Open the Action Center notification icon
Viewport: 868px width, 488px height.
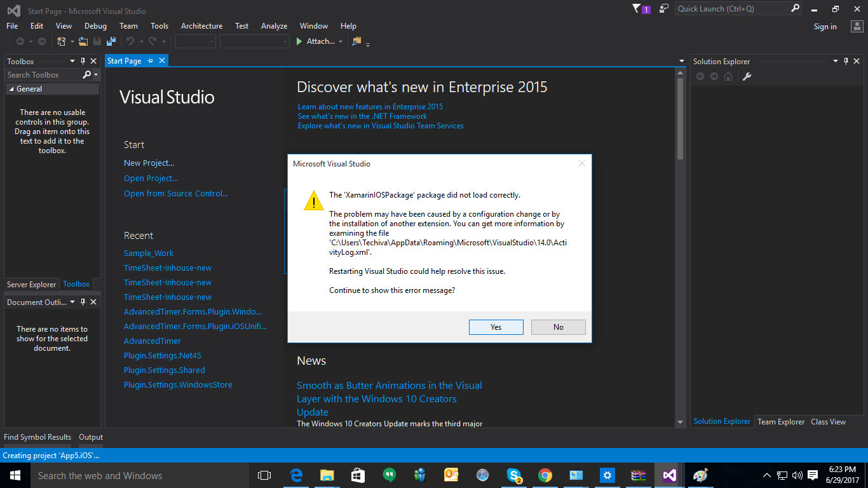(x=813, y=475)
